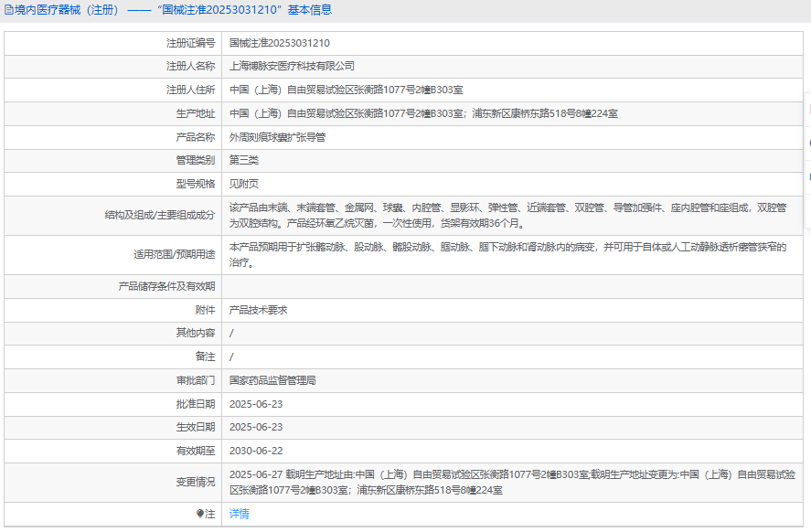This screenshot has width=811, height=532.
Task: Click the 批准日期 label
Action: [x=196, y=404]
